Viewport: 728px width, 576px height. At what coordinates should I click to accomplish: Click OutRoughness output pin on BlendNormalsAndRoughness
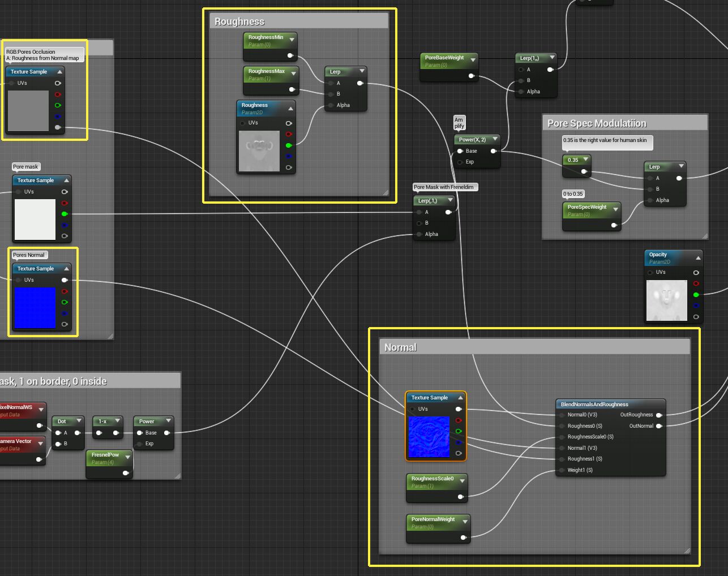(659, 415)
